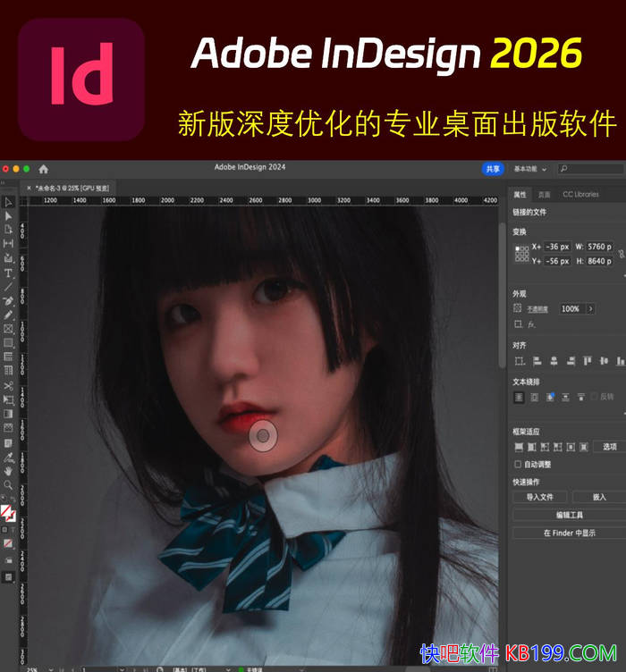The image size is (626, 672).
Task: Reset to default fill and stroke
Action: pyautogui.click(x=4, y=498)
